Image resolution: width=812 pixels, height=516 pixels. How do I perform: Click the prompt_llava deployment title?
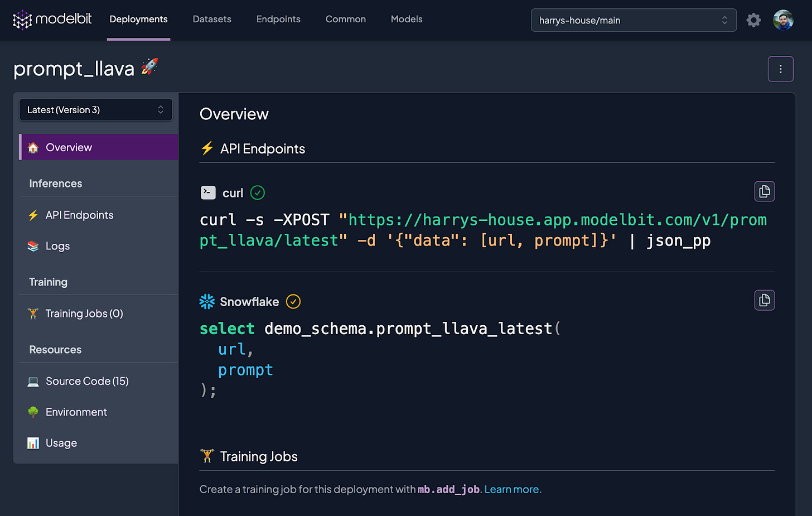coord(74,69)
